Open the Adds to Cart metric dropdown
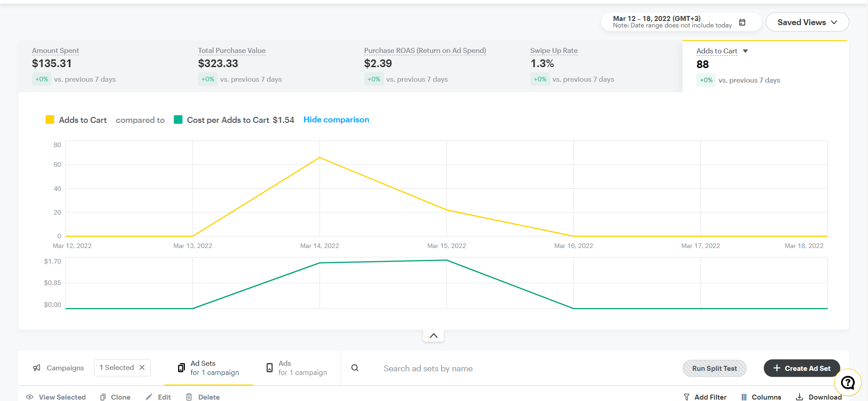The height and width of the screenshot is (401, 868). (745, 51)
